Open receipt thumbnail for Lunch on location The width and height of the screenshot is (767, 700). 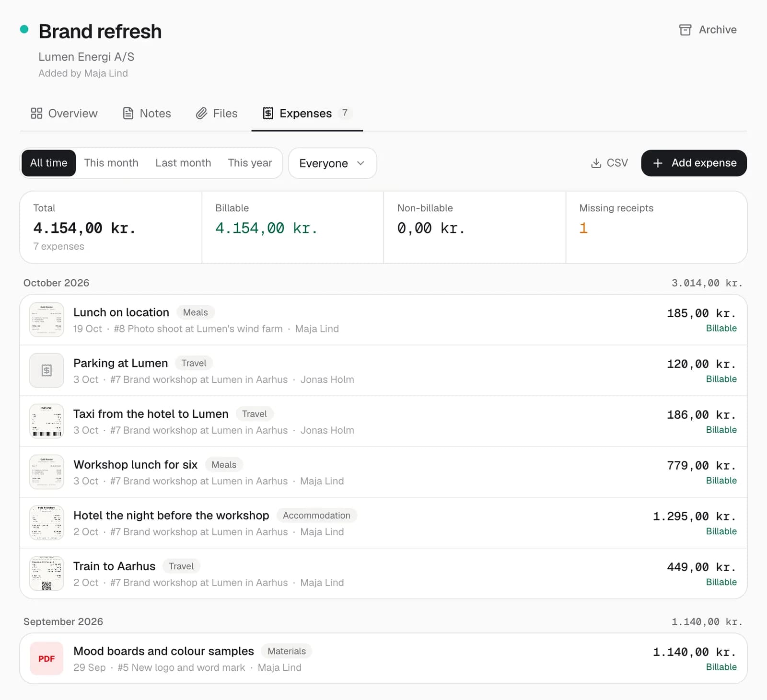(x=46, y=320)
